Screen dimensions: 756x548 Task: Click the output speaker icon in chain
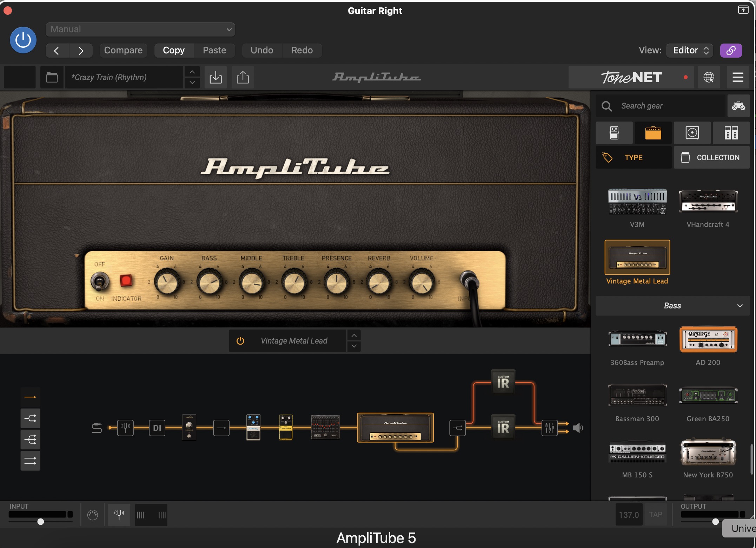pos(578,428)
